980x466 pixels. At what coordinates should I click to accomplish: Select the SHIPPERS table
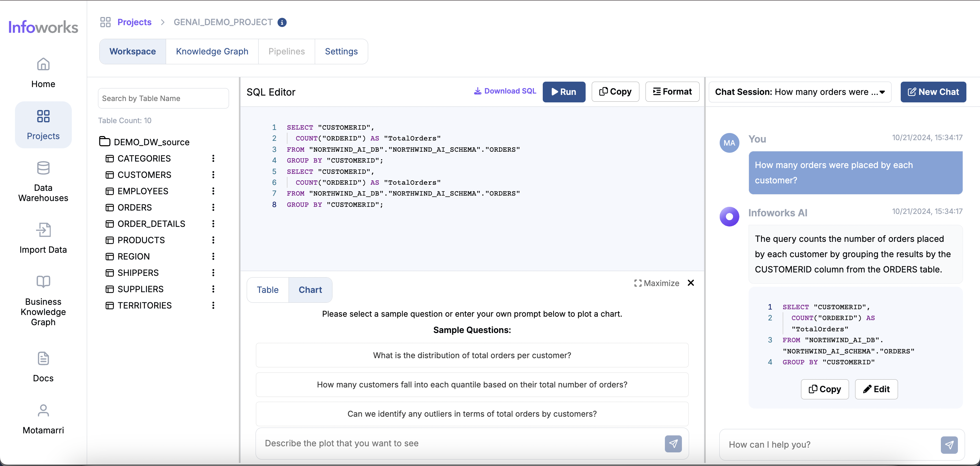[x=138, y=273]
